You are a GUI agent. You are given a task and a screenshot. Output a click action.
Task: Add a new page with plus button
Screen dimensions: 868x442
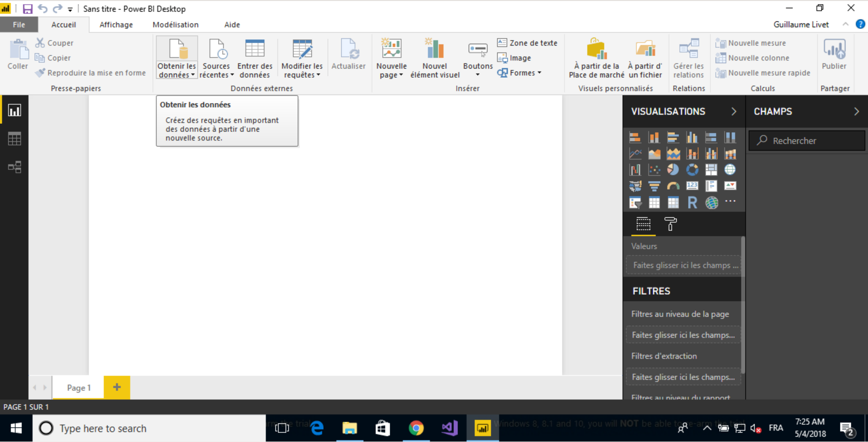(x=117, y=387)
